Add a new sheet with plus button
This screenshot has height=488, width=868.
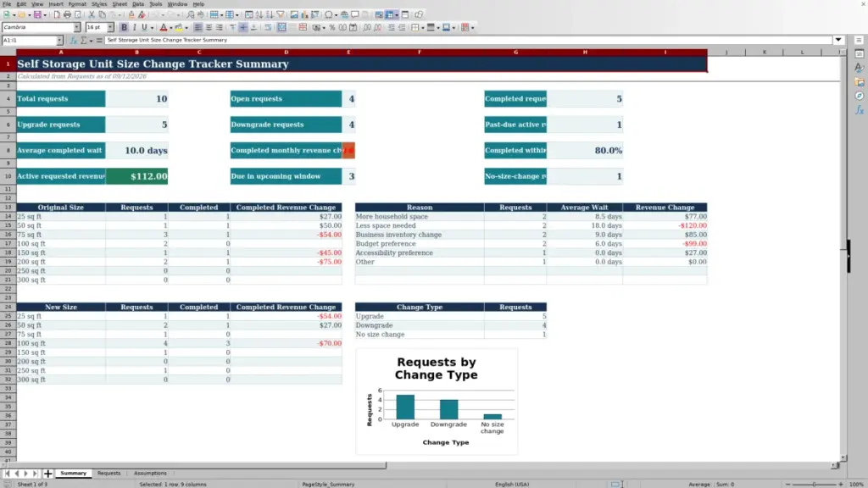click(x=48, y=474)
